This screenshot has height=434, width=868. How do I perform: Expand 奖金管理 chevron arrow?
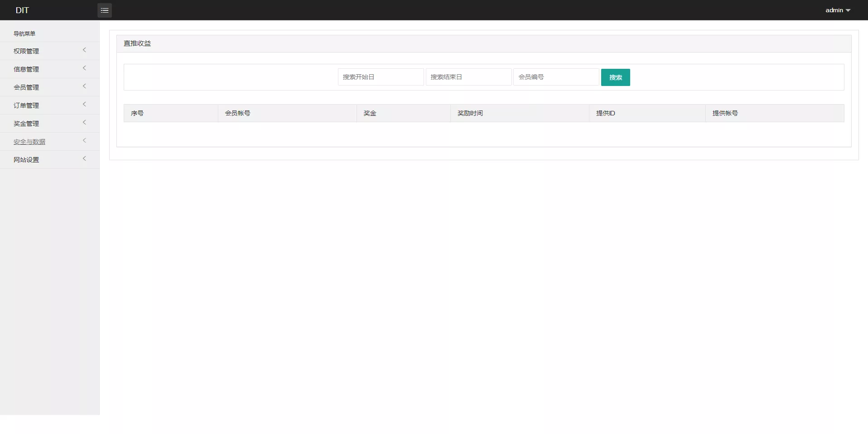click(84, 123)
